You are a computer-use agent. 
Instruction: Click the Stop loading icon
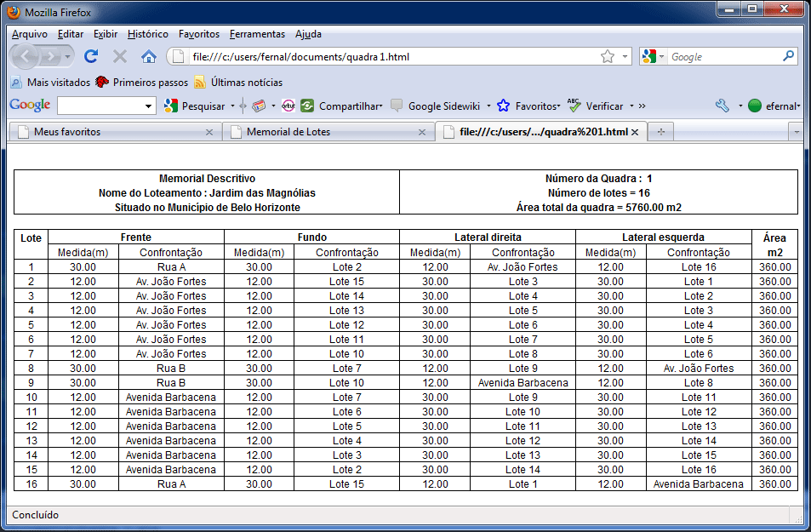(x=120, y=56)
